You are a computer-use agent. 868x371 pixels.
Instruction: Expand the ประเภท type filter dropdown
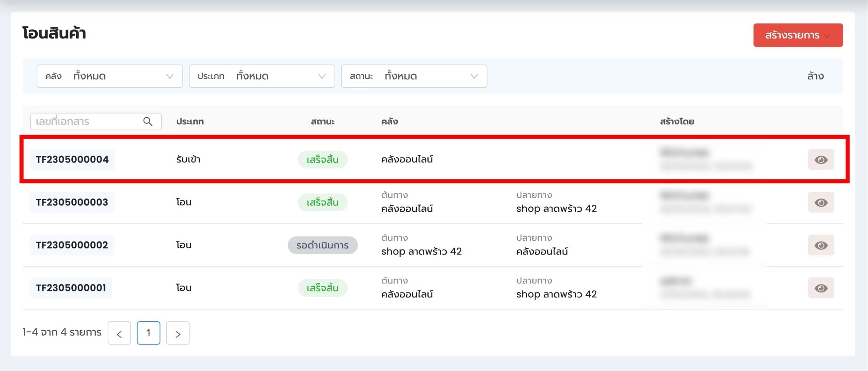click(262, 76)
